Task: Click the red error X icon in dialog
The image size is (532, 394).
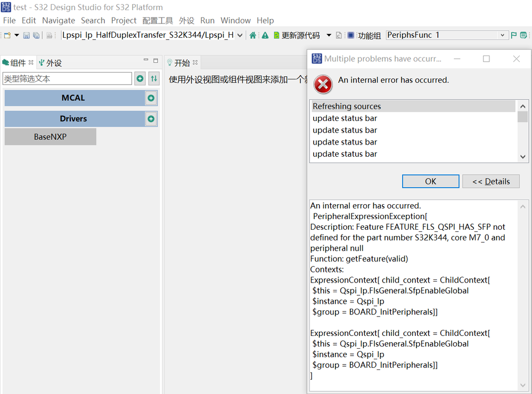Action: pyautogui.click(x=323, y=84)
